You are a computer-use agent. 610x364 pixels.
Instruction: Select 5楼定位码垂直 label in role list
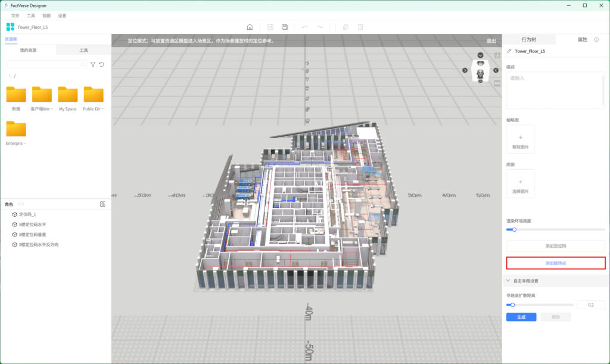click(32, 235)
